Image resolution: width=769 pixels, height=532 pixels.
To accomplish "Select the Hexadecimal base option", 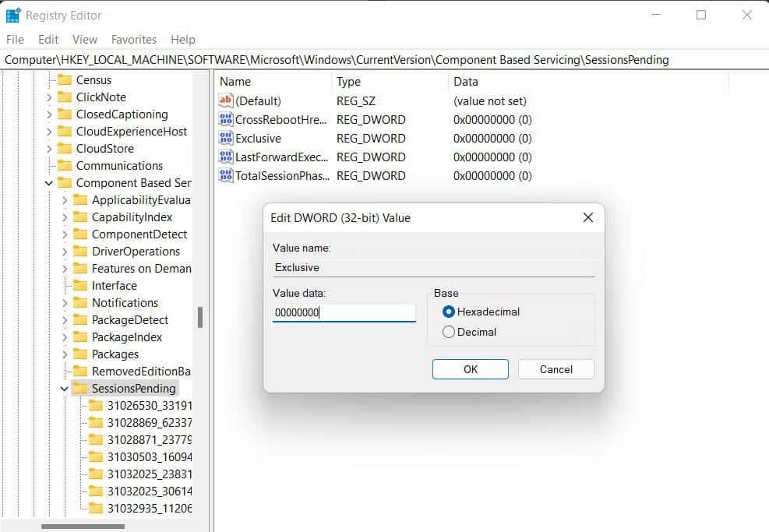I will (448, 310).
